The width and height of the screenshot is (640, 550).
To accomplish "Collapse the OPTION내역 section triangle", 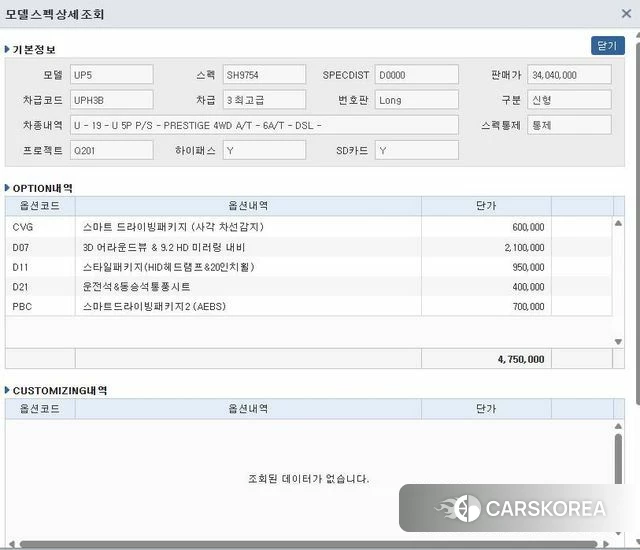I will 7,188.
